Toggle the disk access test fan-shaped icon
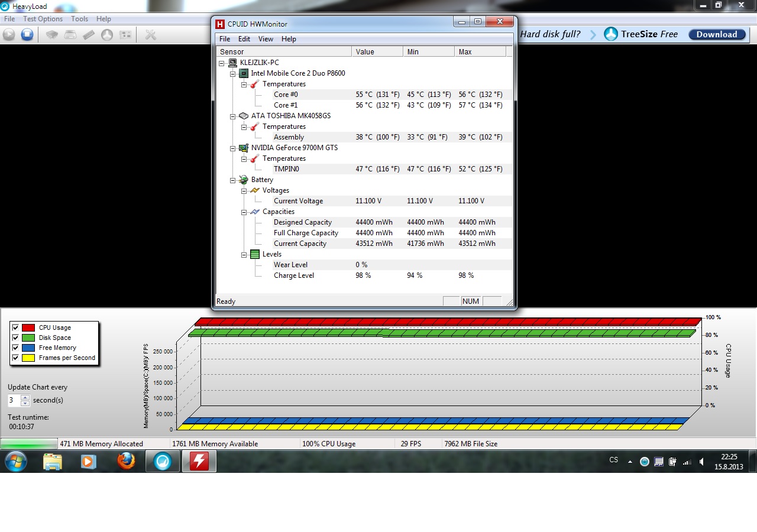The image size is (757, 532). [x=107, y=35]
